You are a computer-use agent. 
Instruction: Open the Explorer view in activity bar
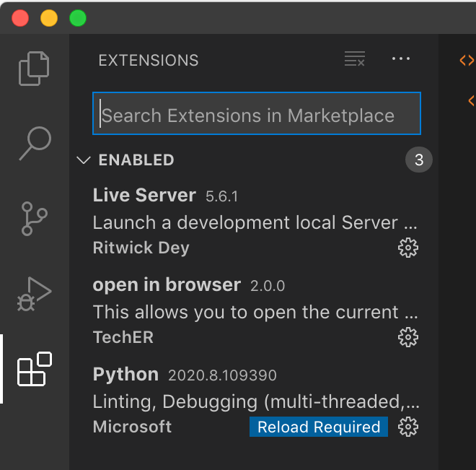pos(34,69)
